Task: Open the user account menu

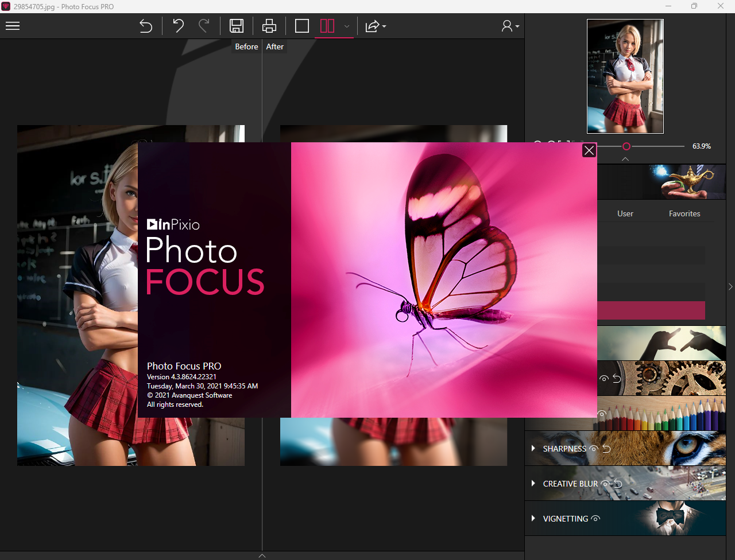Action: point(510,26)
